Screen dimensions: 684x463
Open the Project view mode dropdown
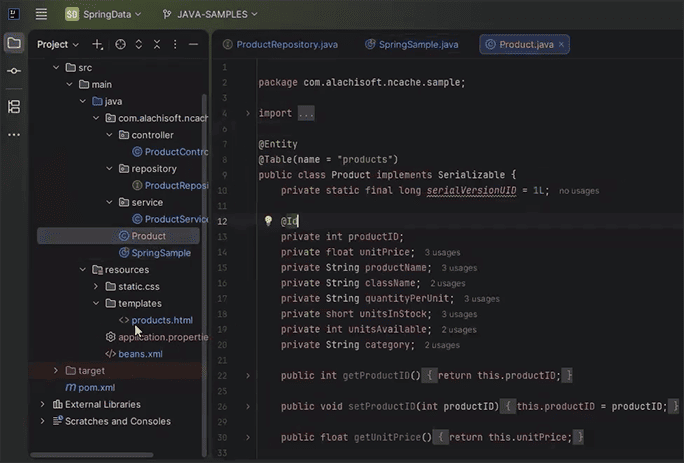coord(58,44)
